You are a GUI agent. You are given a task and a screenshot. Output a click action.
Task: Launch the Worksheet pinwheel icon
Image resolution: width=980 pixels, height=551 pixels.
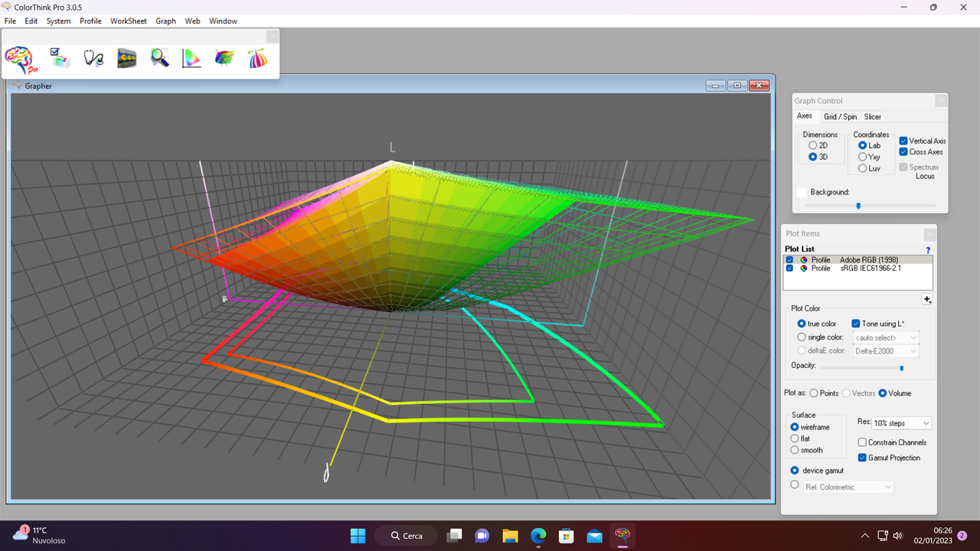point(258,57)
